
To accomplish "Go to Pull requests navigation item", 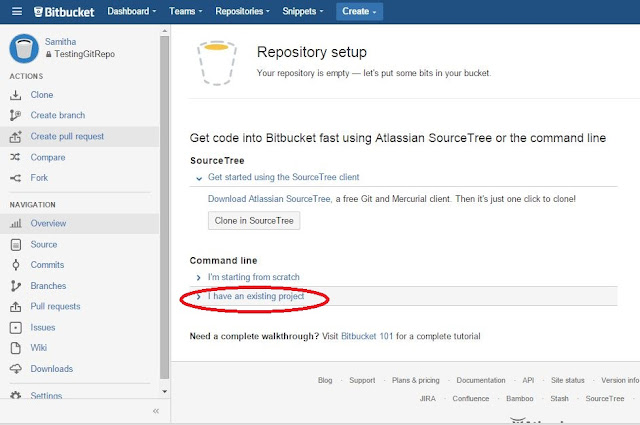I will [x=55, y=307].
